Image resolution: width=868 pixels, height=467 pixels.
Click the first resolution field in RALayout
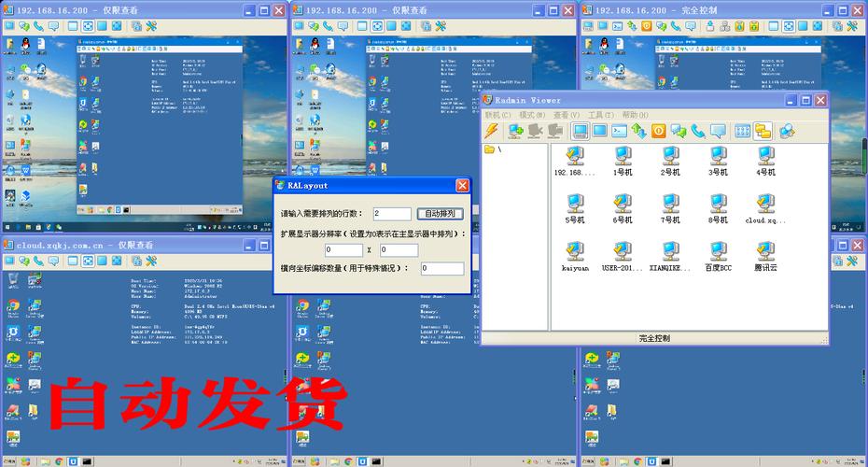[343, 249]
